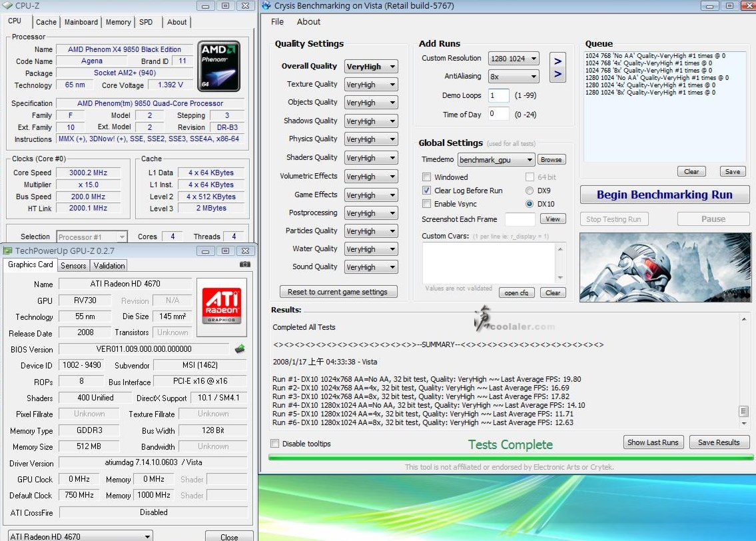Viewport: 756px width, 541px height.
Task: Click the Custom Cvars scrollbar down arrow
Action: click(560, 278)
